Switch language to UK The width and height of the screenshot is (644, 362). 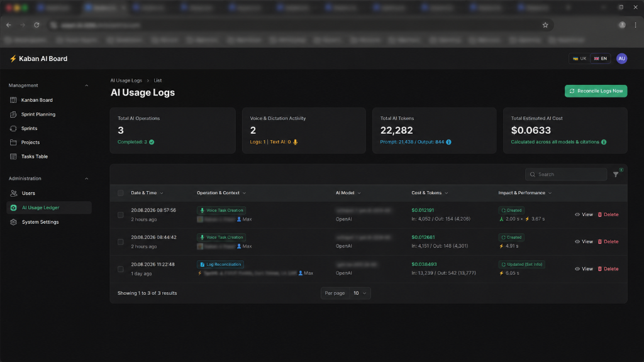pos(579,58)
